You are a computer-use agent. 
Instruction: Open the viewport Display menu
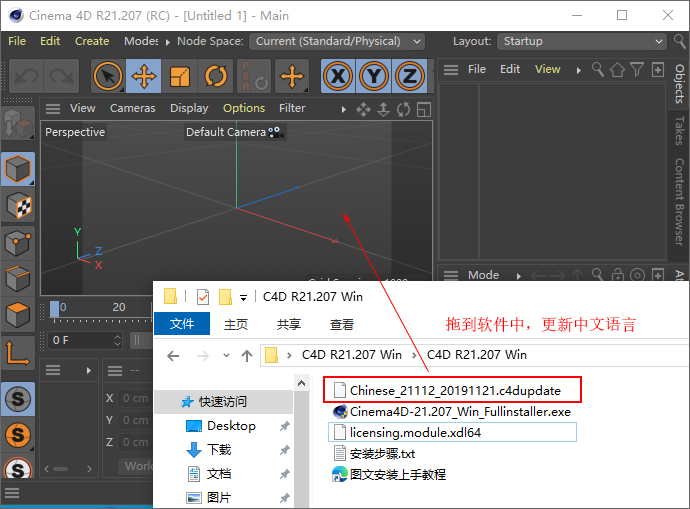(189, 108)
